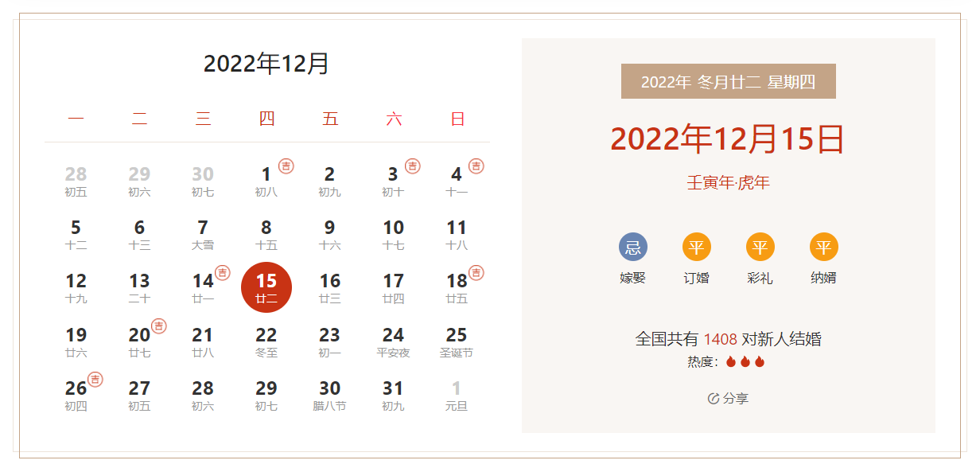
Task: Select December 27 初五
Action: pos(140,396)
